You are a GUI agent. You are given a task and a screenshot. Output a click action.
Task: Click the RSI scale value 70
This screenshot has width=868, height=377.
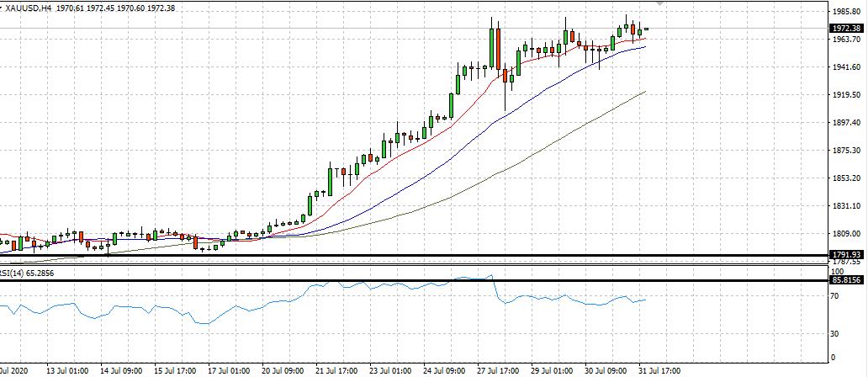[x=834, y=297]
